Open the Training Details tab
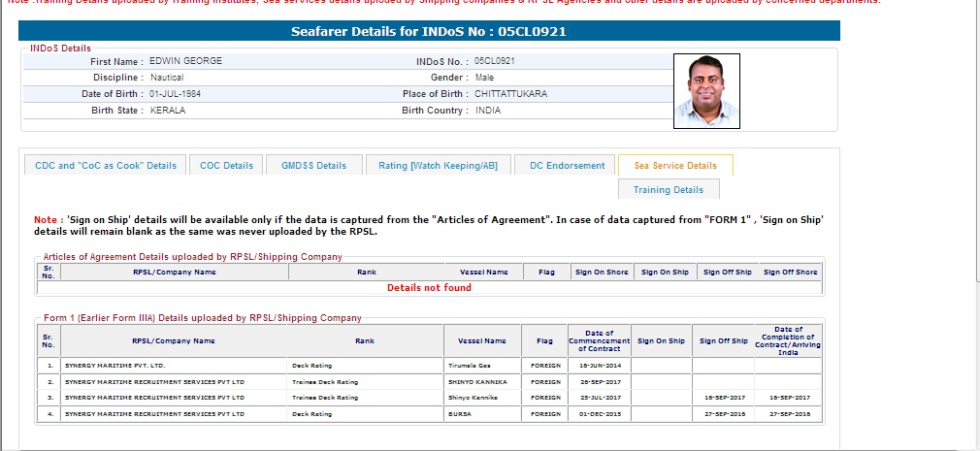This screenshot has height=451, width=980. [x=669, y=190]
